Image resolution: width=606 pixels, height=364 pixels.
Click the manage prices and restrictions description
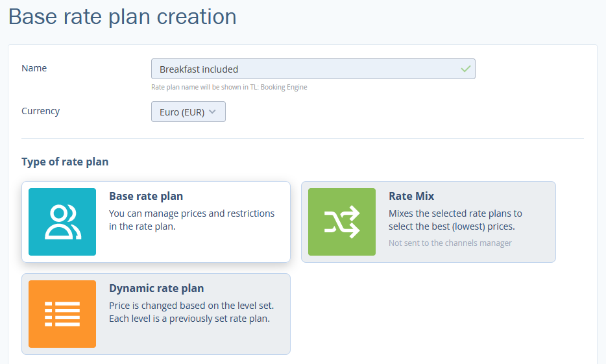click(191, 220)
